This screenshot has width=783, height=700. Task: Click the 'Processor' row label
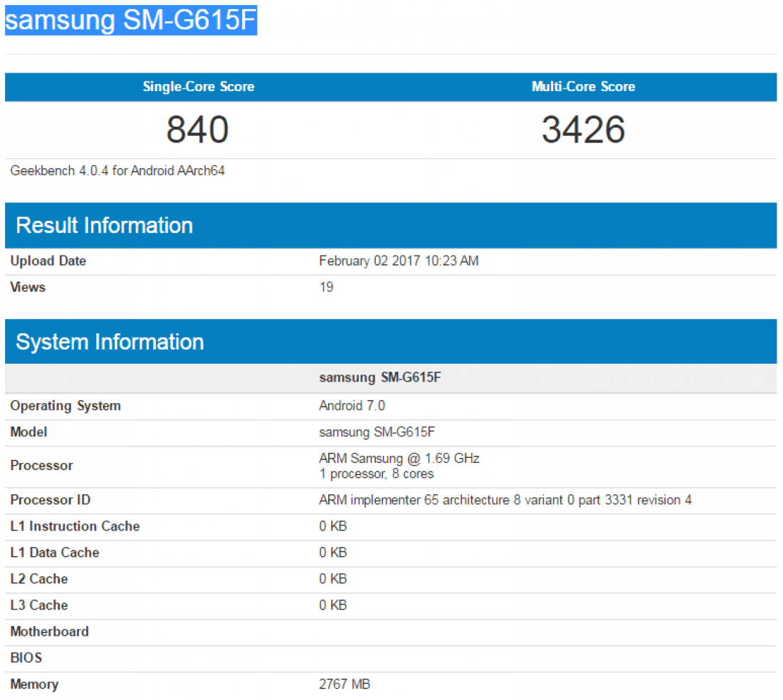click(x=41, y=466)
